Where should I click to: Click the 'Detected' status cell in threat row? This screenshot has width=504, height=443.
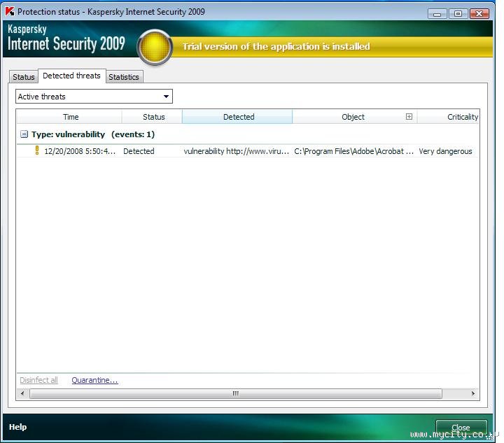(x=139, y=151)
